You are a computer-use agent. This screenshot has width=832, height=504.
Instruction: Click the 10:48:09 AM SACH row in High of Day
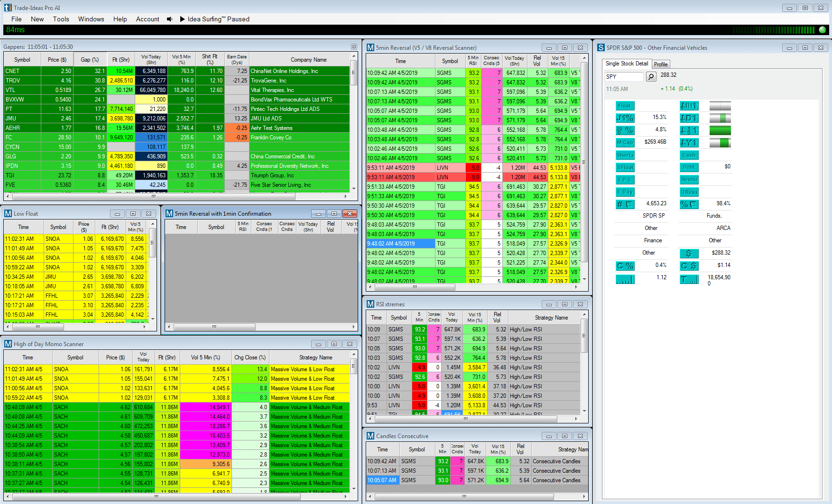(177, 407)
